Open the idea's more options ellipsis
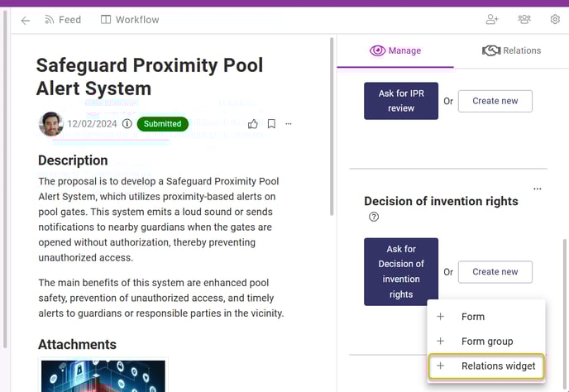Screen dimensions: 569x392 [x=289, y=124]
